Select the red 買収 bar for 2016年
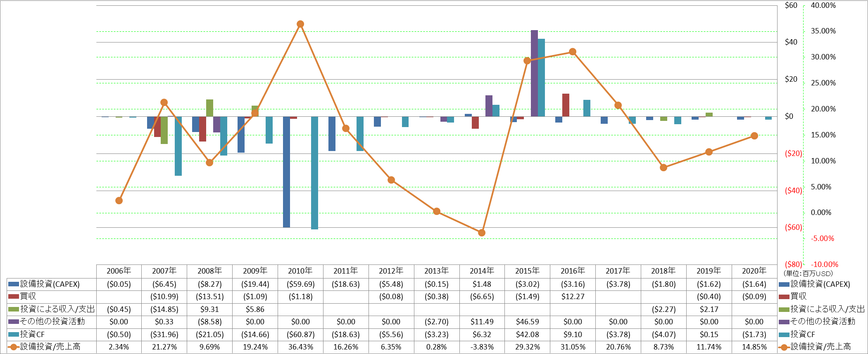Screen dimensions: 868x354 coord(566,105)
